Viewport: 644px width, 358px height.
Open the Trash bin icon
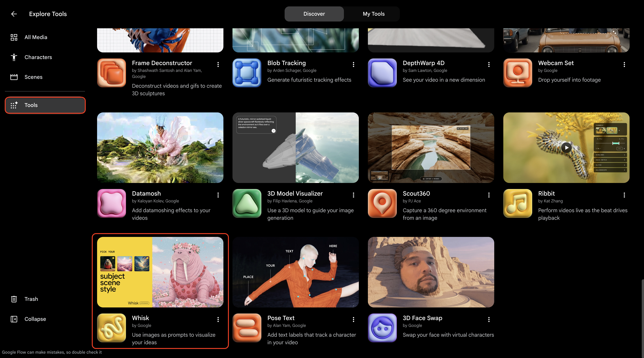(x=14, y=299)
